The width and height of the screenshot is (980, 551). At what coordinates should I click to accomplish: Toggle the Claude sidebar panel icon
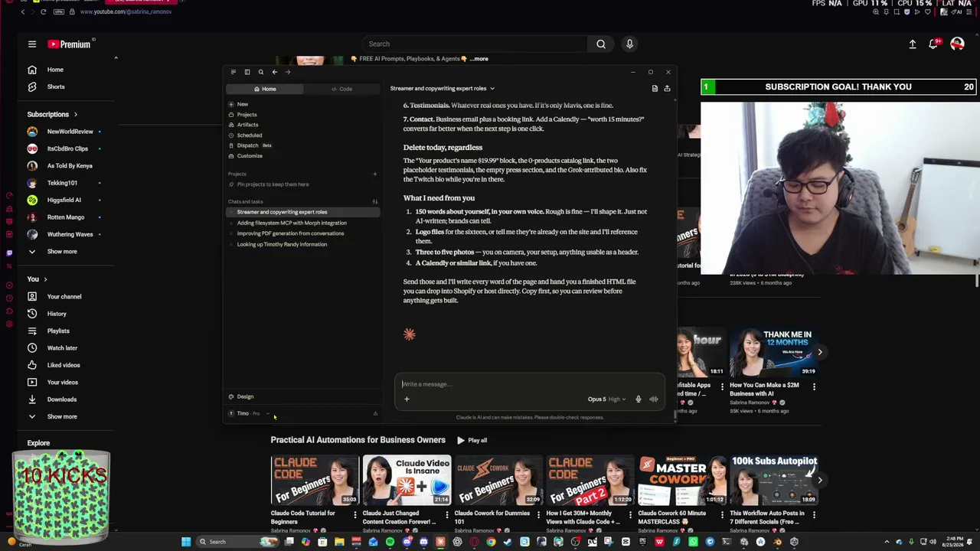pos(247,72)
